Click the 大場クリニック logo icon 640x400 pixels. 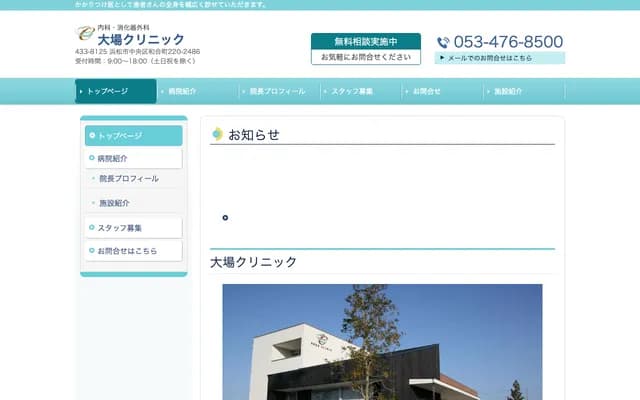(85, 33)
